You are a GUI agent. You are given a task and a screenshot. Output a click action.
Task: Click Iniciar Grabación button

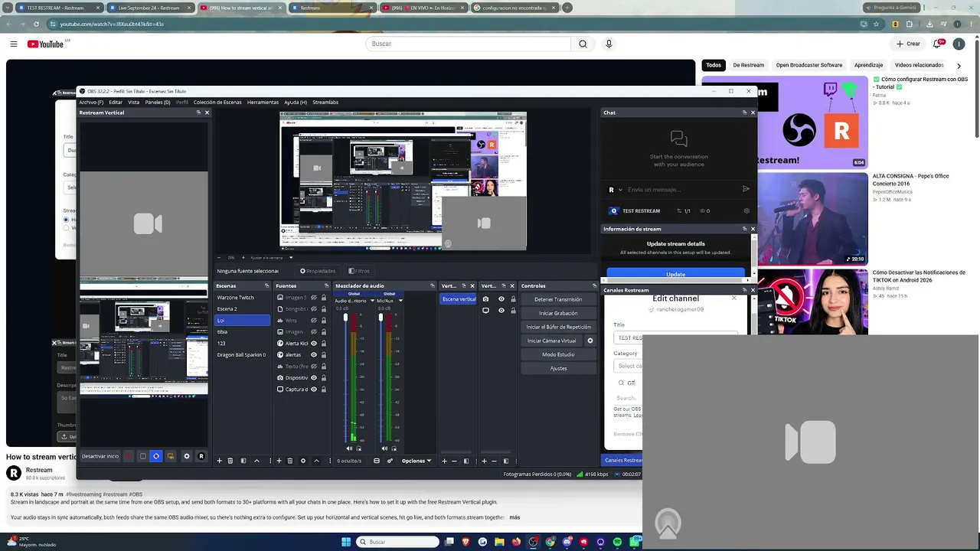(x=558, y=313)
